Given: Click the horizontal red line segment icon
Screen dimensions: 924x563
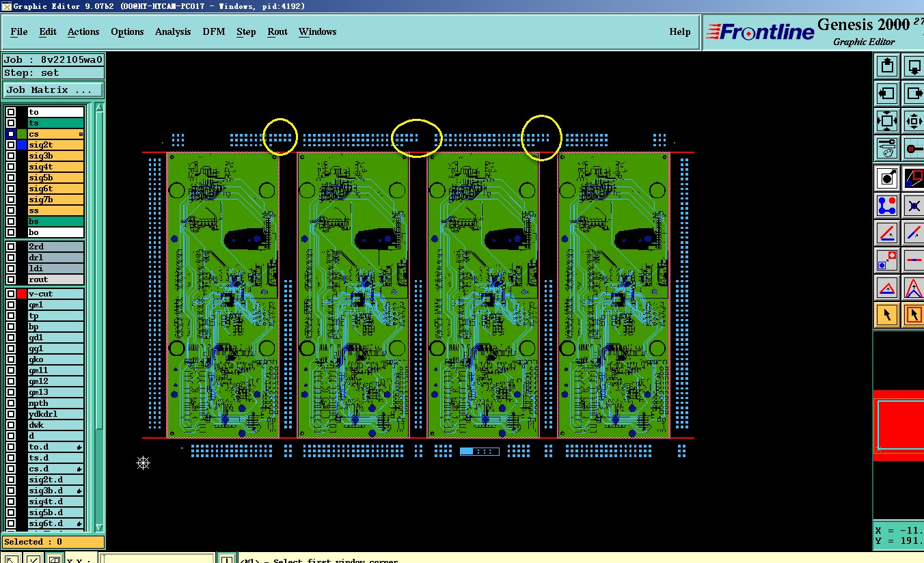Looking at the screenshot, I should tap(914, 260).
